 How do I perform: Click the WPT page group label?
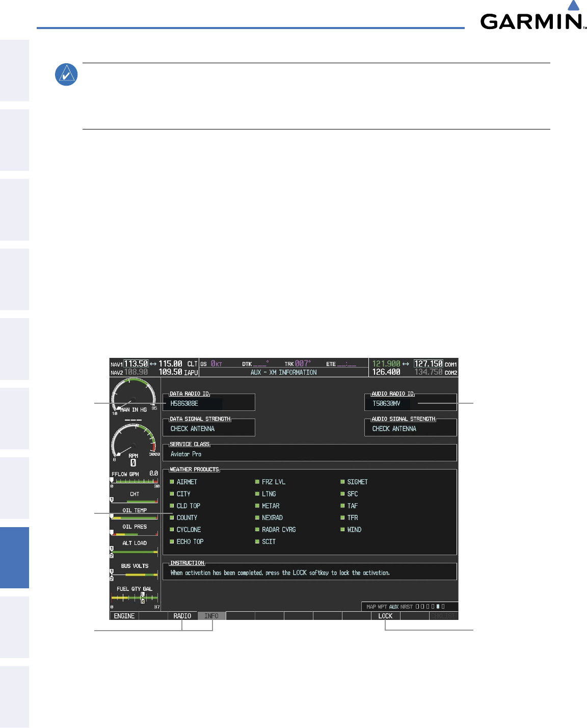(x=383, y=607)
